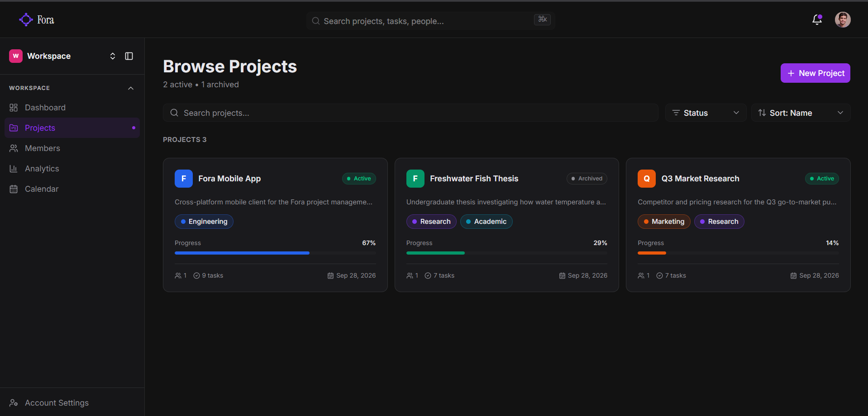Image resolution: width=868 pixels, height=416 pixels.
Task: Click the Fora Mobile App progress bar
Action: pos(275,253)
